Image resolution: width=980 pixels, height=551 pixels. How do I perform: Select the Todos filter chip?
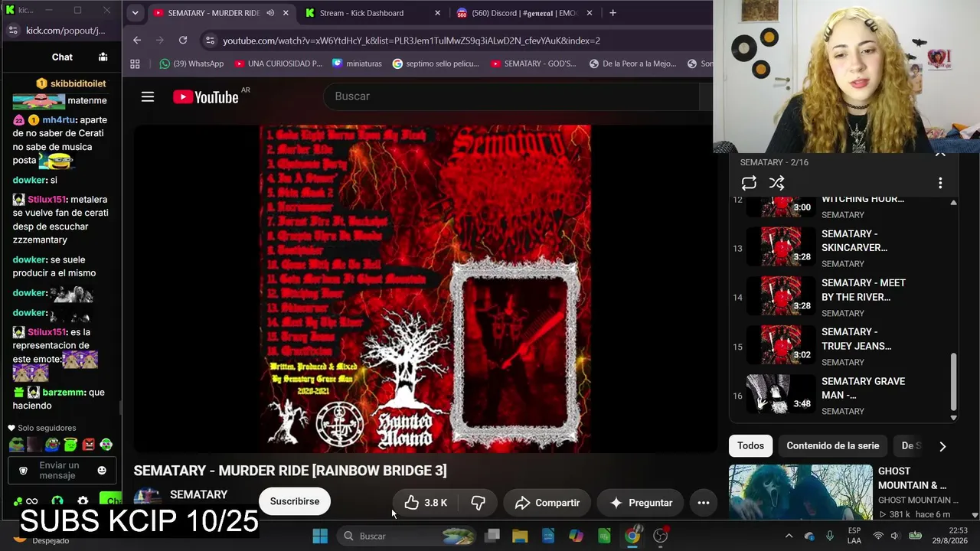coord(750,446)
